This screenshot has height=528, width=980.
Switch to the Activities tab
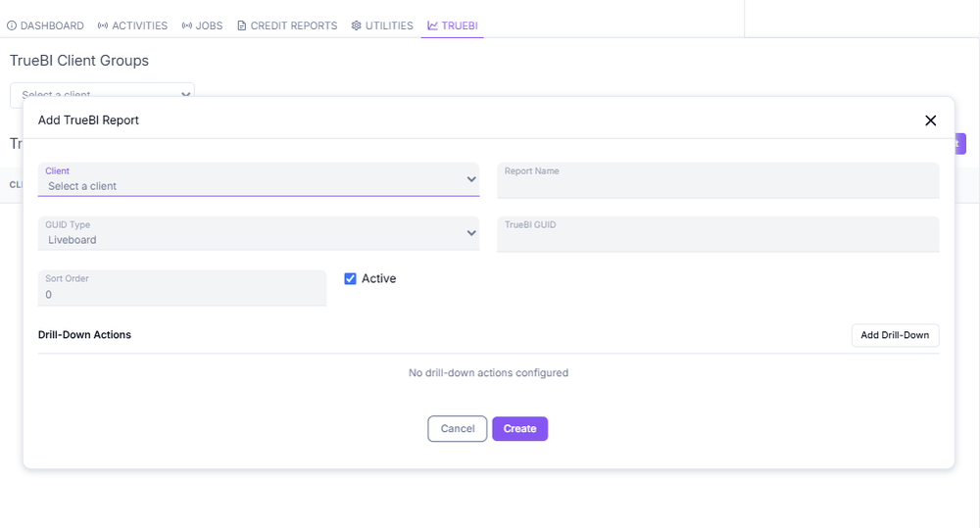pyautogui.click(x=132, y=25)
